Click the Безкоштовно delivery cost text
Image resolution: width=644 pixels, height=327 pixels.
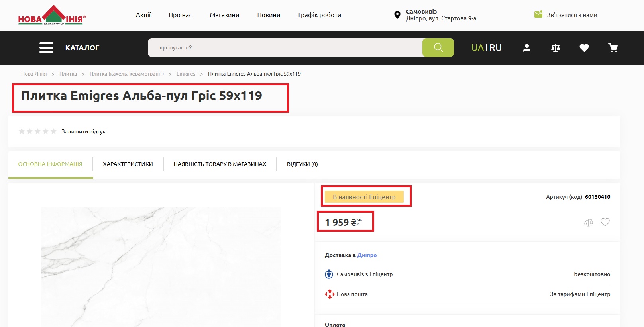tap(592, 274)
